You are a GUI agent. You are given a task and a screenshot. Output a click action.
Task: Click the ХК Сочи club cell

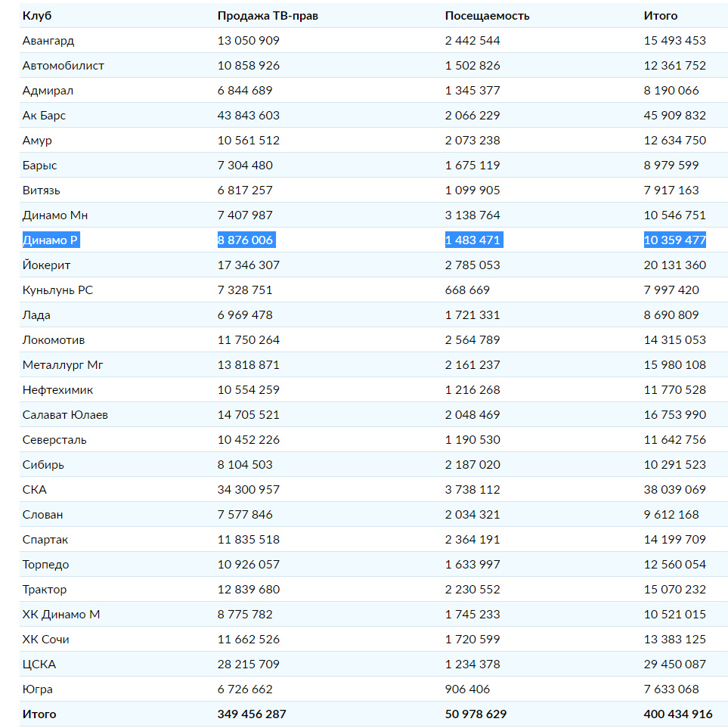pos(45,640)
